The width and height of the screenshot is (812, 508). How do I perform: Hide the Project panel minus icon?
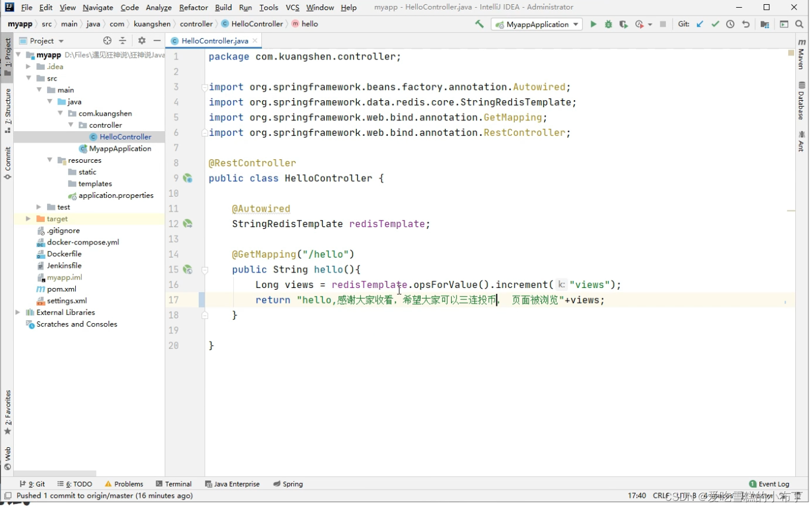[157, 41]
